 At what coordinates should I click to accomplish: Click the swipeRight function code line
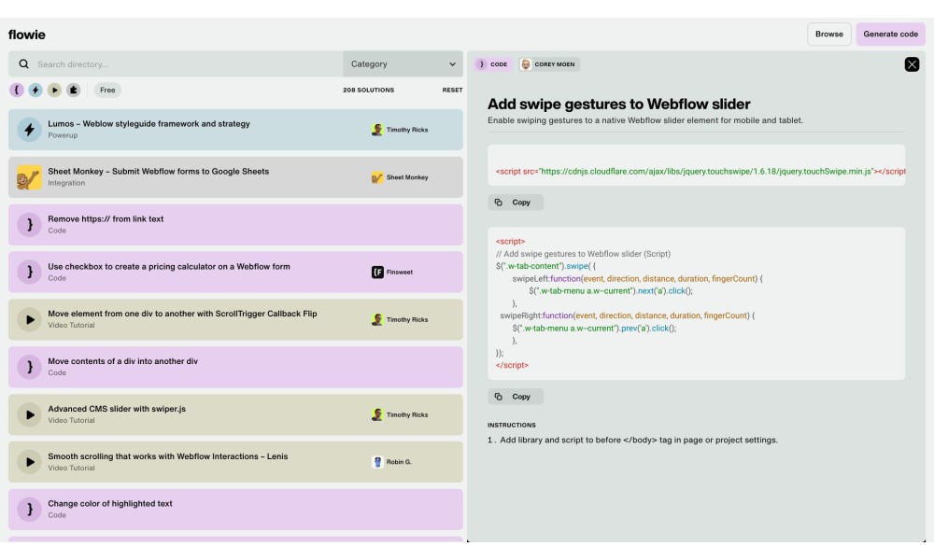point(628,315)
